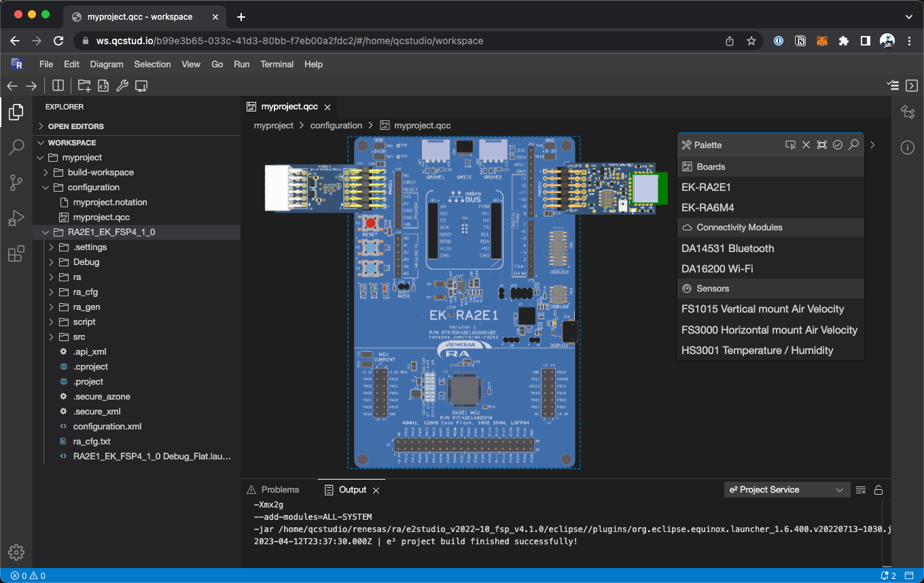The height and width of the screenshot is (583, 924).
Task: Toggle the validate checkmark icon in Palette
Action: (x=838, y=145)
